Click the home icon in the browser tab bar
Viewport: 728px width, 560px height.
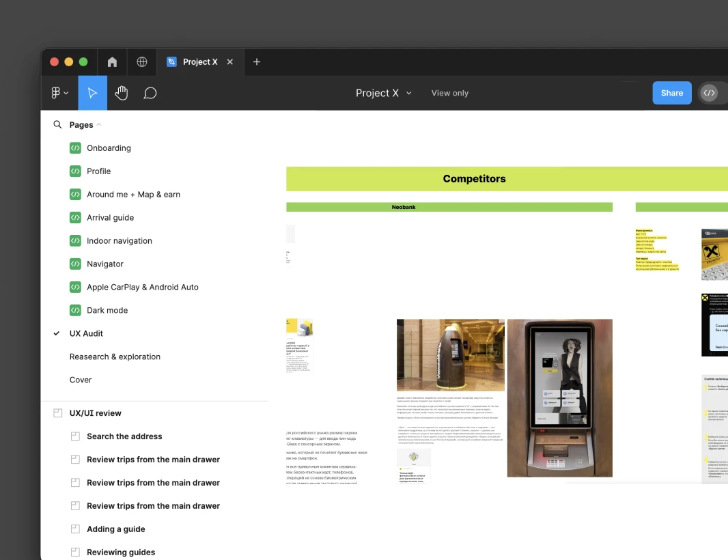click(112, 61)
